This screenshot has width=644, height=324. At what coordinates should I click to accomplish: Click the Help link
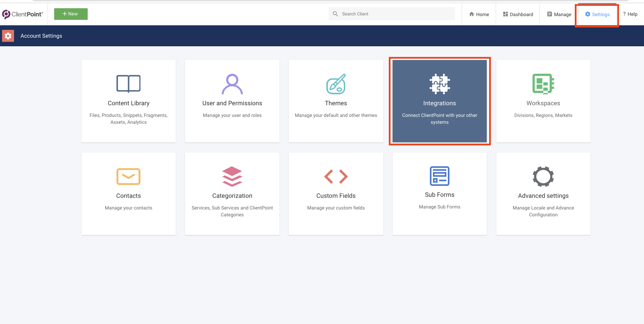coord(631,14)
